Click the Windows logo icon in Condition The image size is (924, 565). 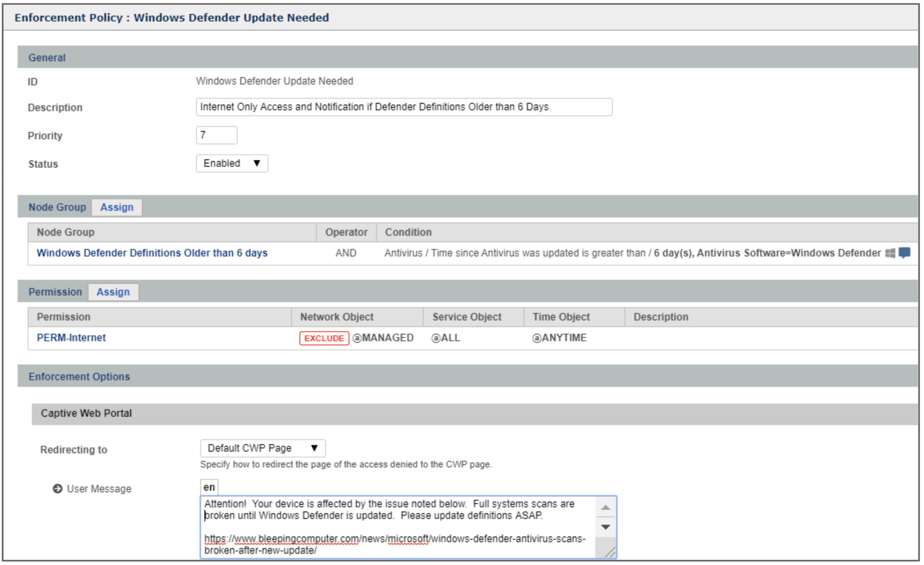coord(890,253)
